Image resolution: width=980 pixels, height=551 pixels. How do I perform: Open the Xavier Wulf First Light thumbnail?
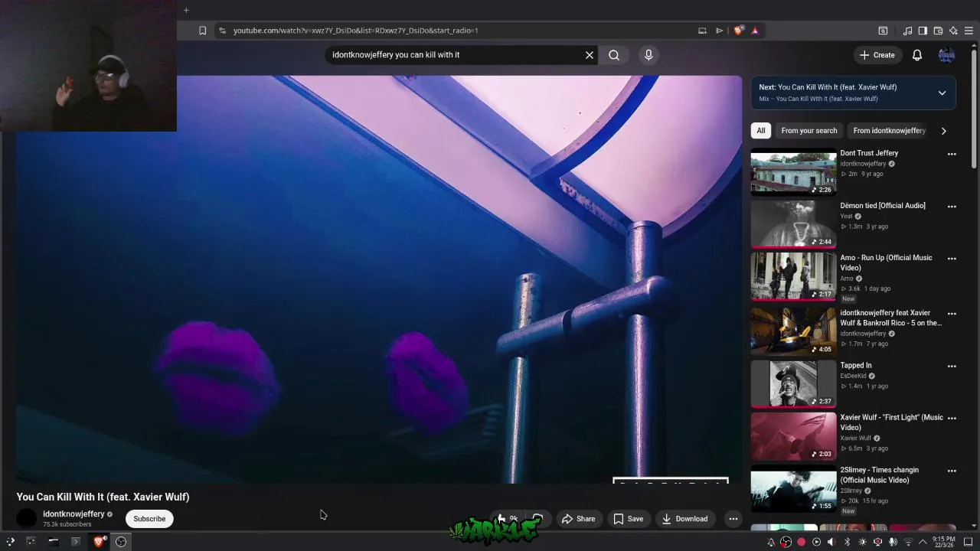click(793, 436)
